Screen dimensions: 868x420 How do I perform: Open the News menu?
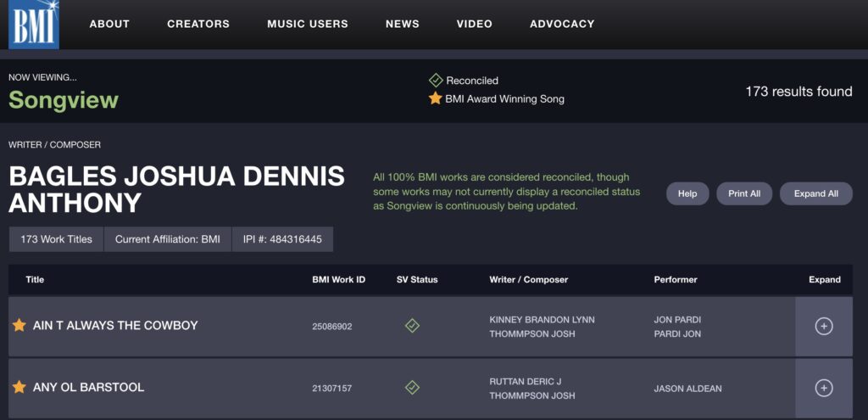pos(403,24)
